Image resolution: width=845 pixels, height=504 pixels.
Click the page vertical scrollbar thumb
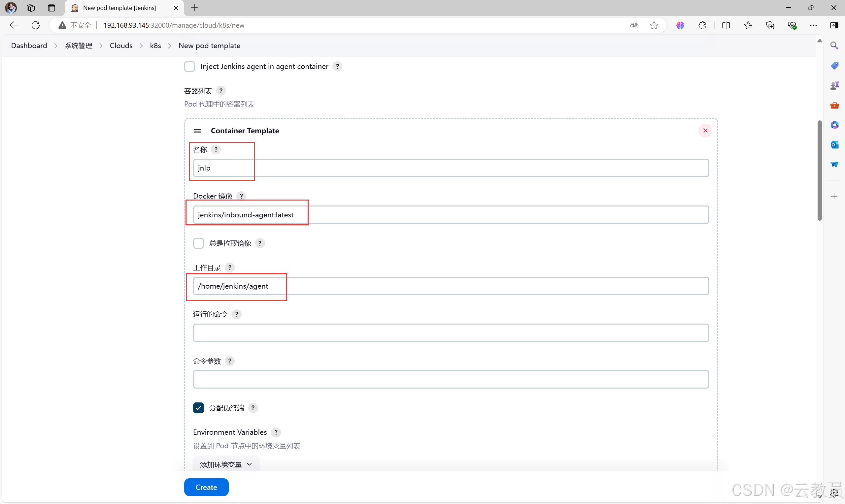820,170
